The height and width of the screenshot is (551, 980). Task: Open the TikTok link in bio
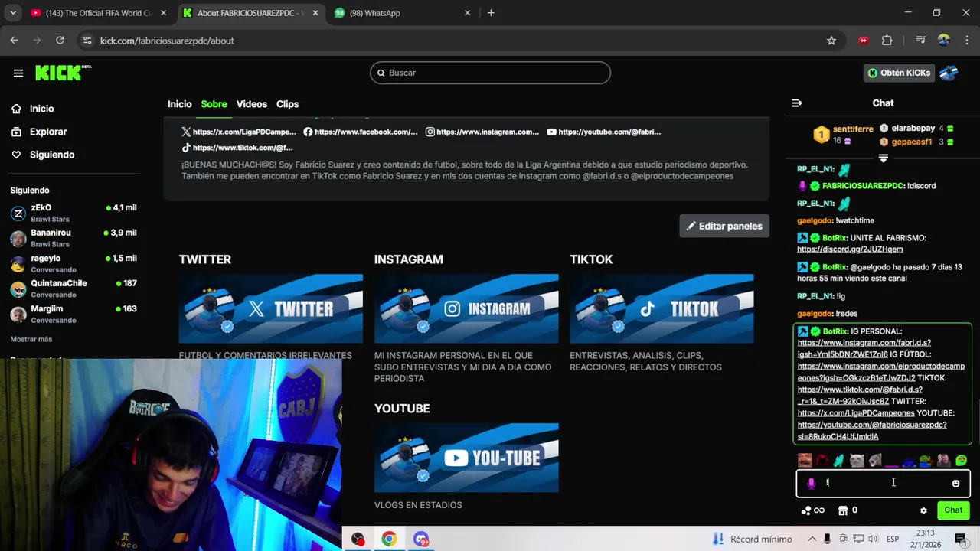237,148
